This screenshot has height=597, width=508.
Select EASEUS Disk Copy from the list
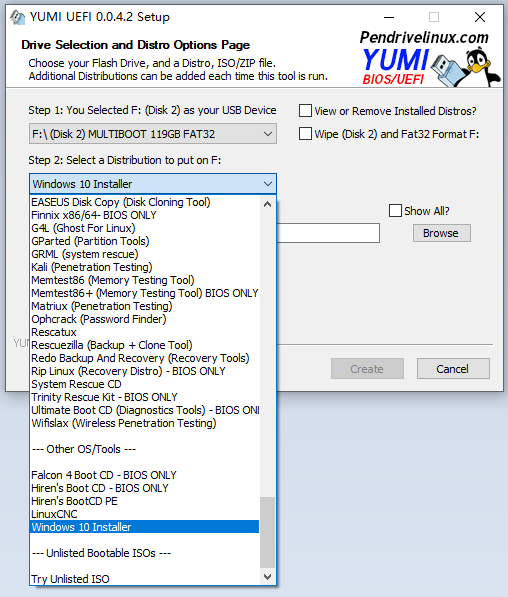[145, 202]
